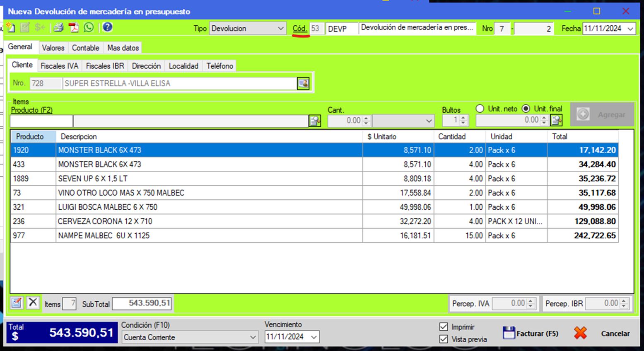Switch to the Valores tab
The width and height of the screenshot is (644, 351).
click(x=53, y=48)
